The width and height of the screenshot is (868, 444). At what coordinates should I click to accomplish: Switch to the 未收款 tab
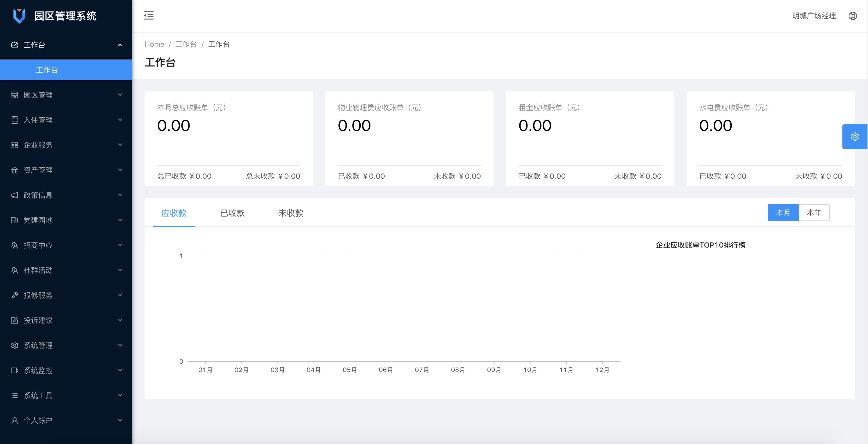point(291,213)
